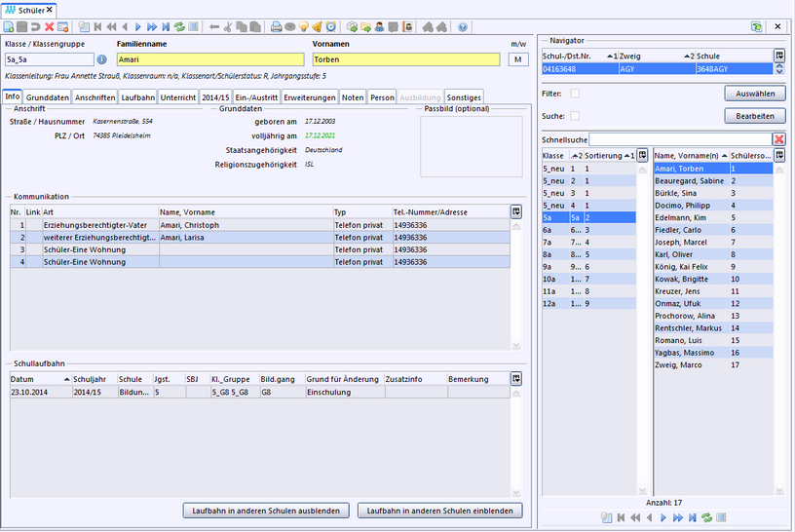
Task: Click Laufbahn in anderen Schulen einblenden
Action: [x=439, y=511]
